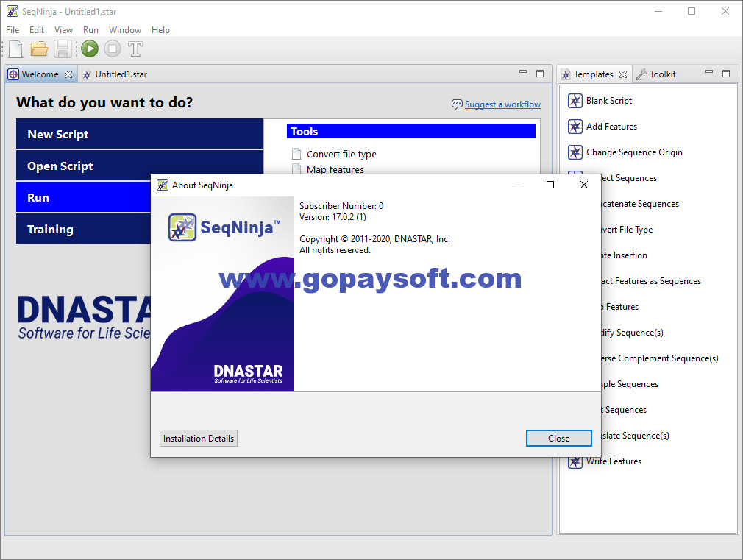Click the speech bubble icon beside Suggest a workflow
The width and height of the screenshot is (743, 560).
[457, 104]
